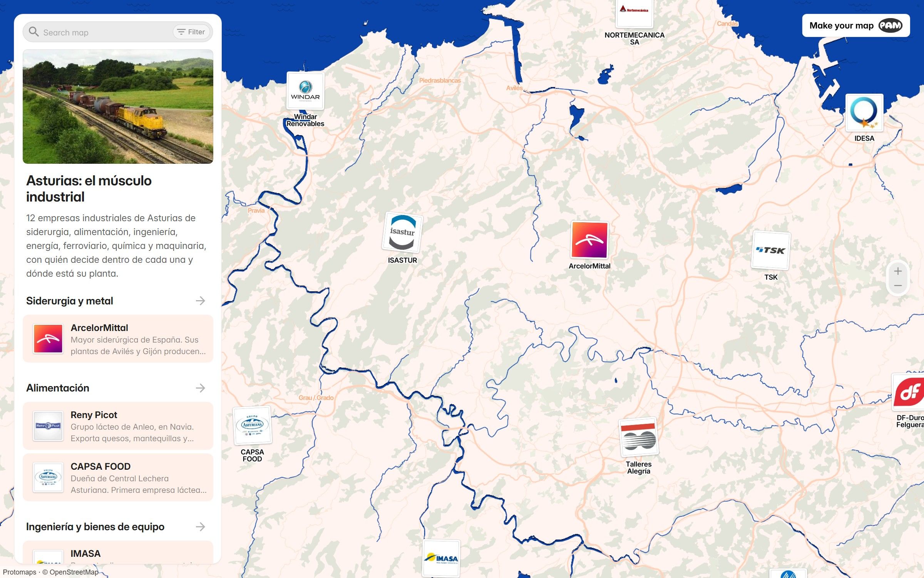Click the ISASTUR label text on map
The image size is (924, 578).
[x=402, y=260]
